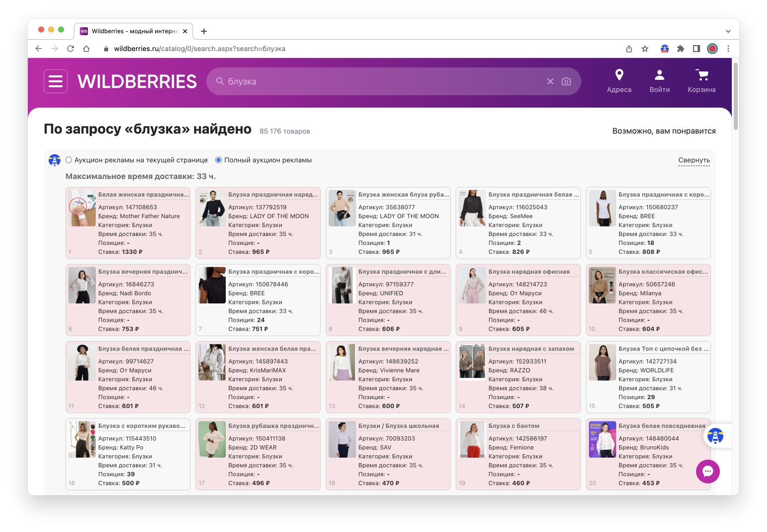Click Возможно, вам понравится link
767x532 pixels.
click(x=664, y=131)
